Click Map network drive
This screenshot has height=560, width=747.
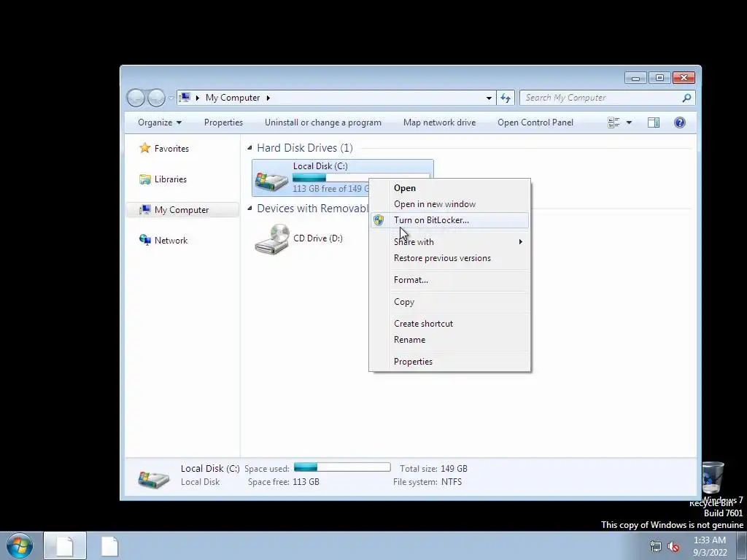point(439,122)
